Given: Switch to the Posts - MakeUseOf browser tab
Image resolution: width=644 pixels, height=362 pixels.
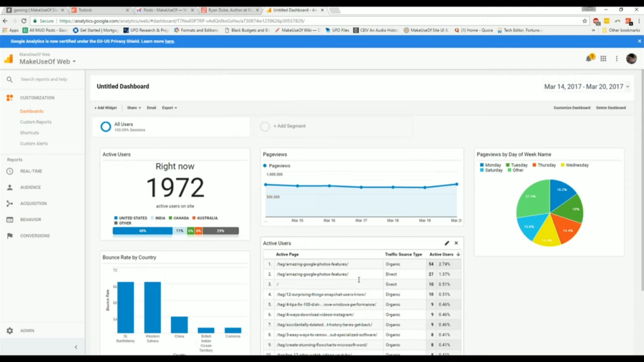Looking at the screenshot, I should (167, 9).
